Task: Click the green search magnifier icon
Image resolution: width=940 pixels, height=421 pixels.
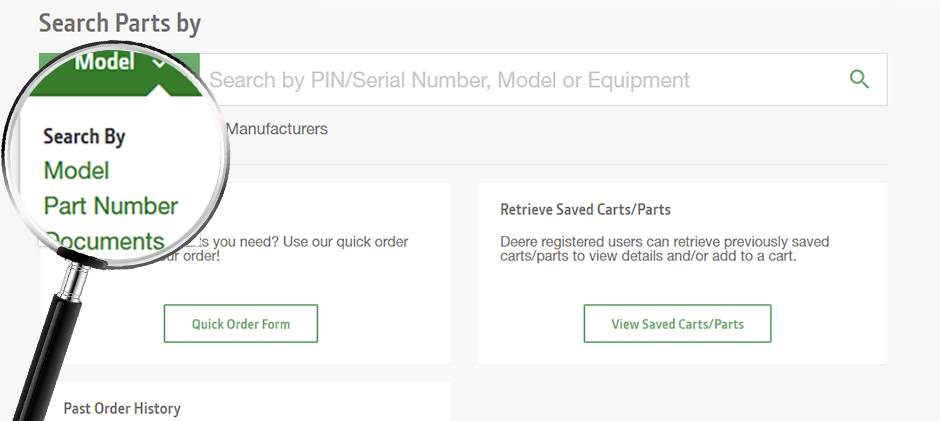Action: 858,79
